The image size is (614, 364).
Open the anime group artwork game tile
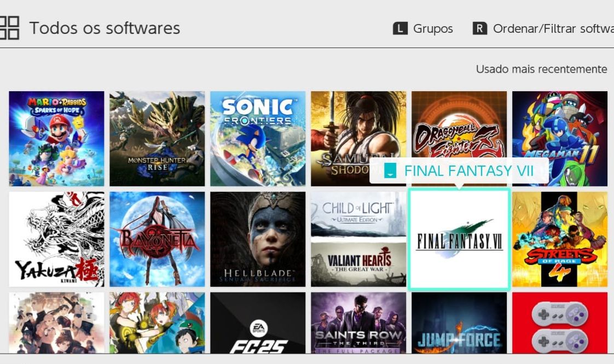[56, 323]
